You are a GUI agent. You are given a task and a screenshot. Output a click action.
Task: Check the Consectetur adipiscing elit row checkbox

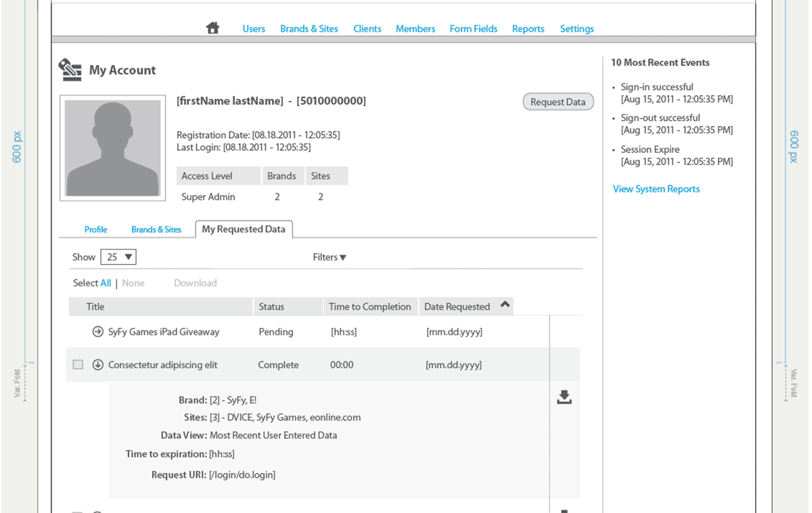tap(78, 365)
